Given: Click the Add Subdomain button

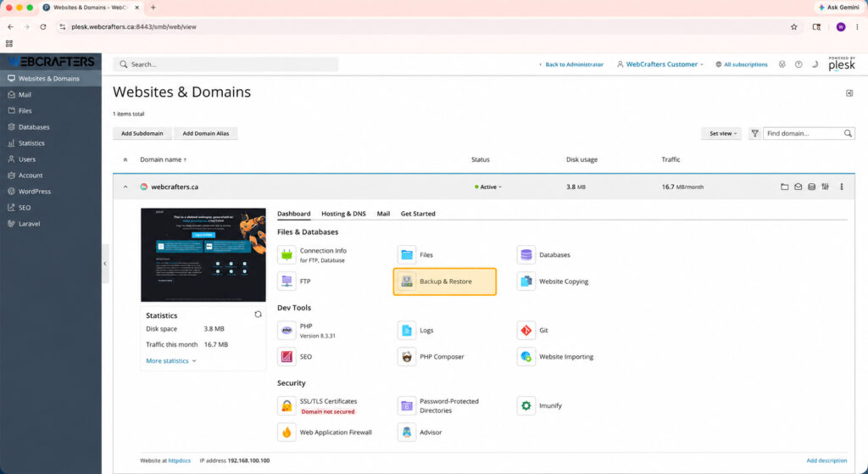Looking at the screenshot, I should (x=142, y=133).
